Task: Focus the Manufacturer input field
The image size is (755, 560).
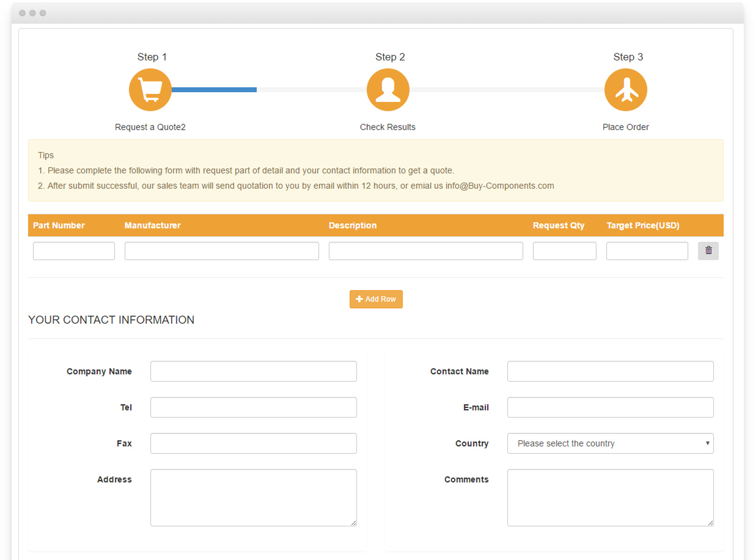Action: click(x=222, y=251)
